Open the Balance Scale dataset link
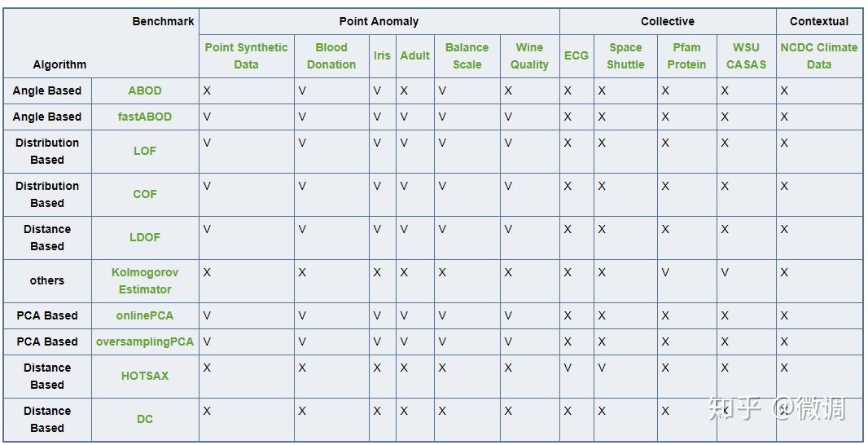Image resolution: width=868 pixels, height=445 pixels. pyautogui.click(x=467, y=55)
